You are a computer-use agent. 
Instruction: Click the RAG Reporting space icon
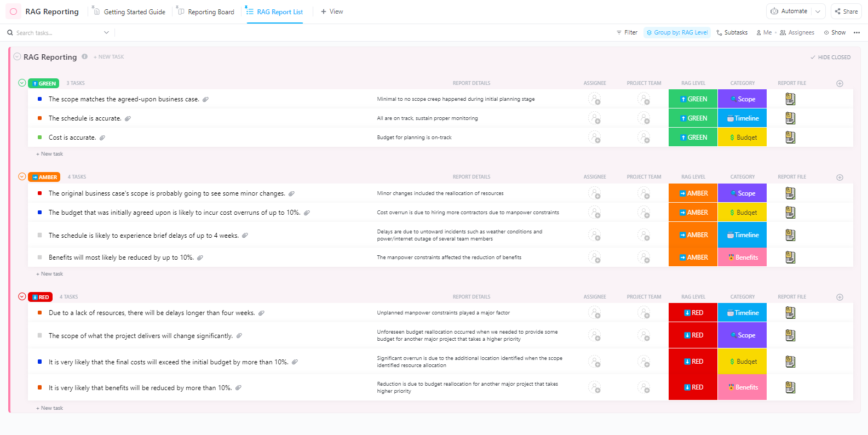14,12
